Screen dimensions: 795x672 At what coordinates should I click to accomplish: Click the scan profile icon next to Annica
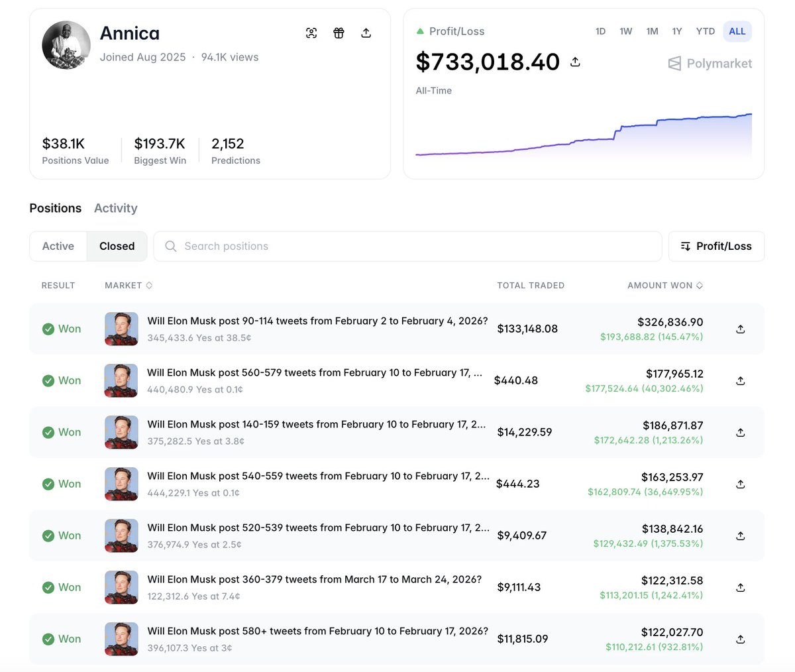pos(311,33)
